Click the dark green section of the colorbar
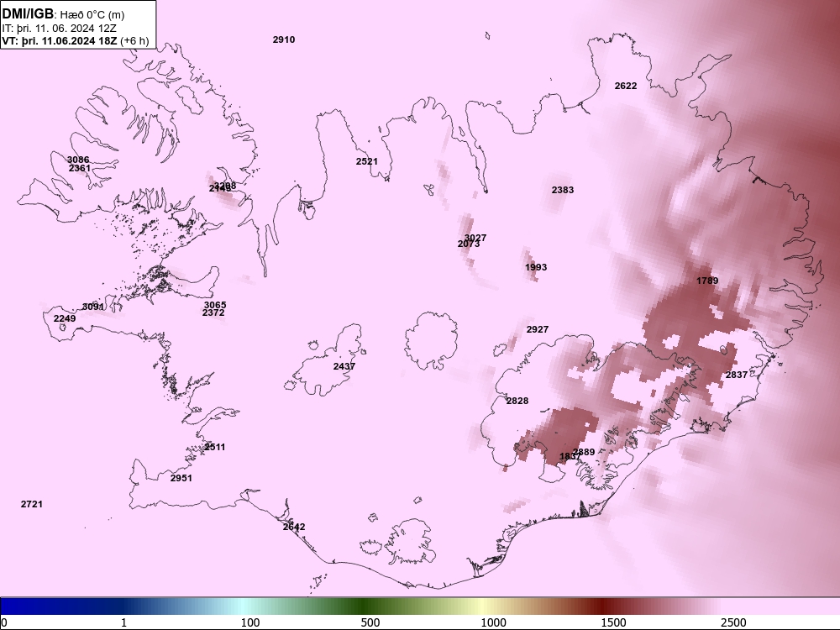This screenshot has width=840, height=630. pyautogui.click(x=365, y=606)
